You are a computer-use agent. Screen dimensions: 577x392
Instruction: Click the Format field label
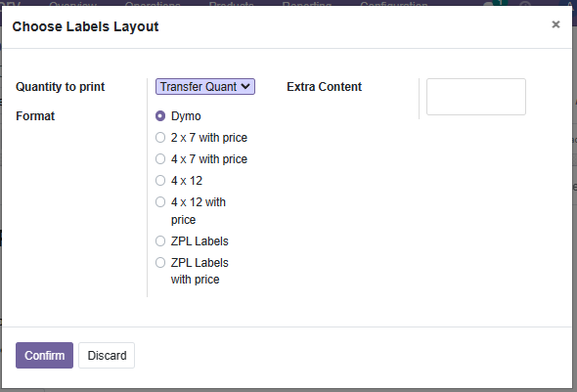(x=35, y=116)
